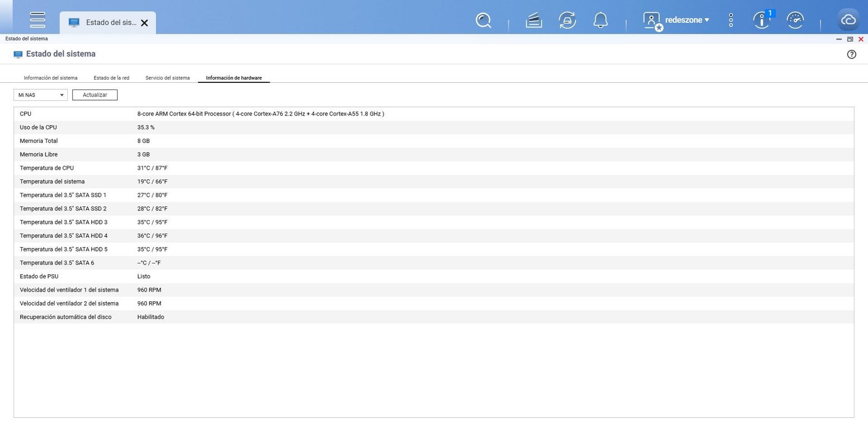Click the user account avatar icon

point(652,21)
